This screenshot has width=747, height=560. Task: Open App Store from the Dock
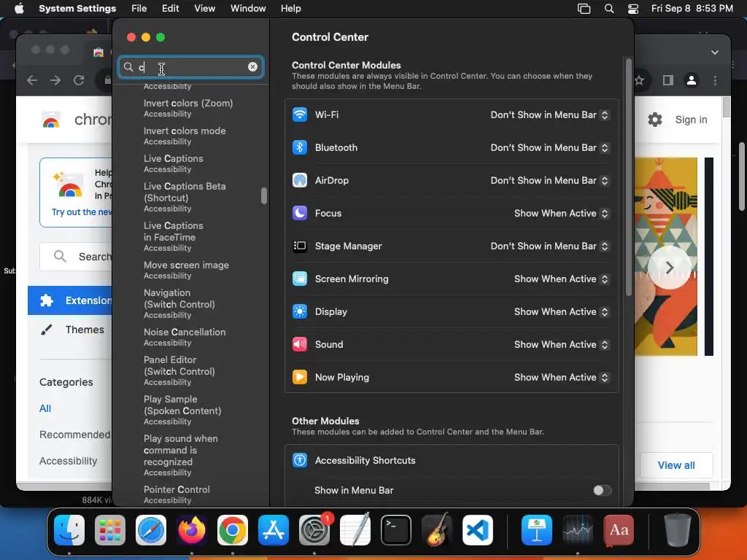click(x=274, y=530)
